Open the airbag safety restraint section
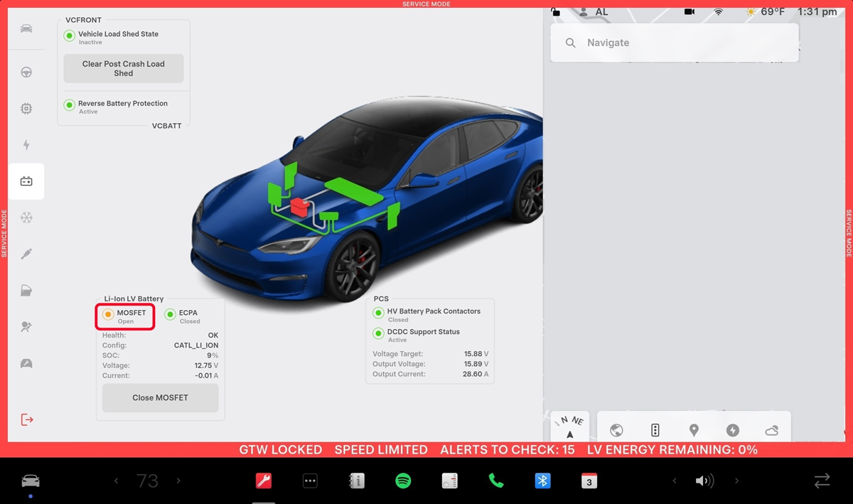Image resolution: width=853 pixels, height=504 pixels. (26, 327)
